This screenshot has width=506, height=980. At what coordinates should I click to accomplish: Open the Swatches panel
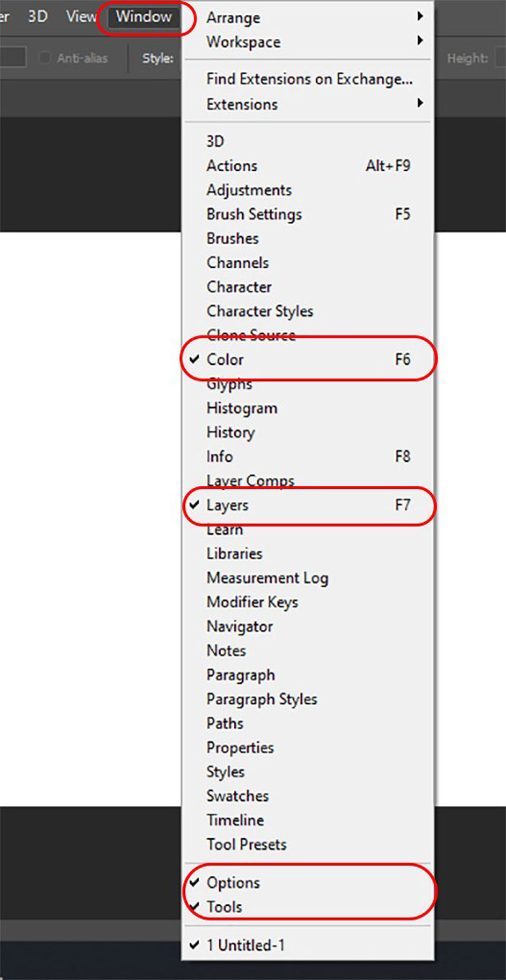click(307, 796)
